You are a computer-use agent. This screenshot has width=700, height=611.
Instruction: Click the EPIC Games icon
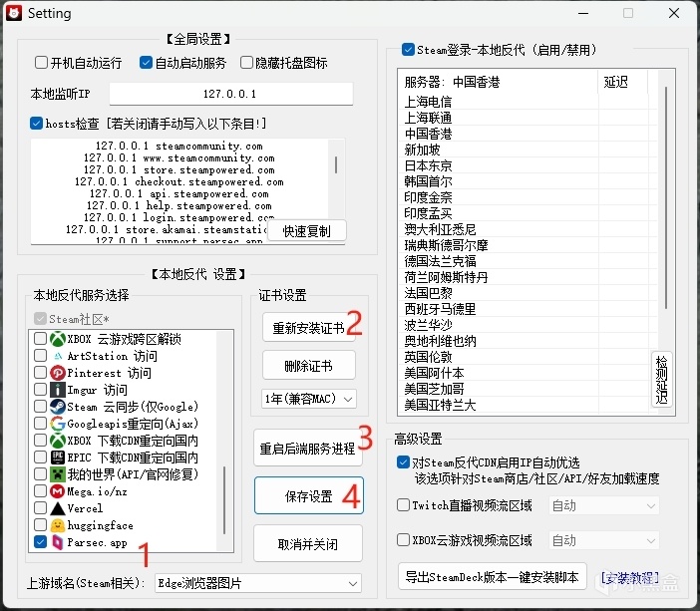pos(58,458)
